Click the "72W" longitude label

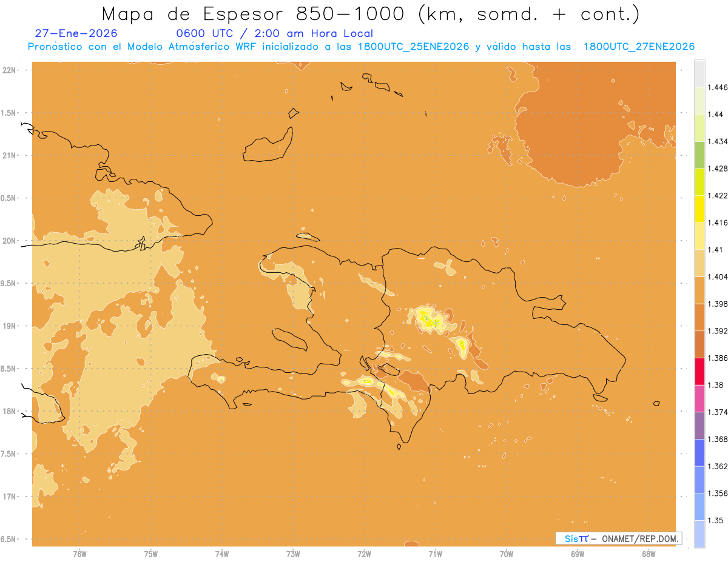coord(364,554)
